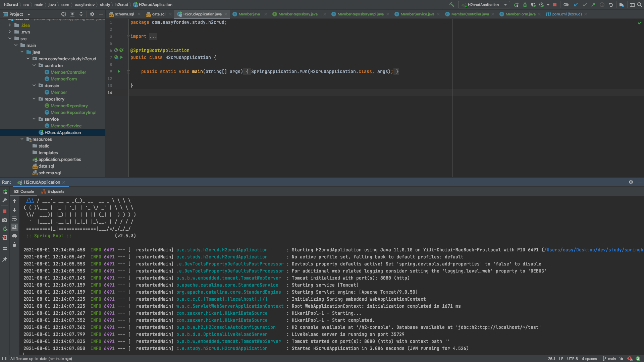Click the Debug bug icon in the toolbar

pos(525,5)
